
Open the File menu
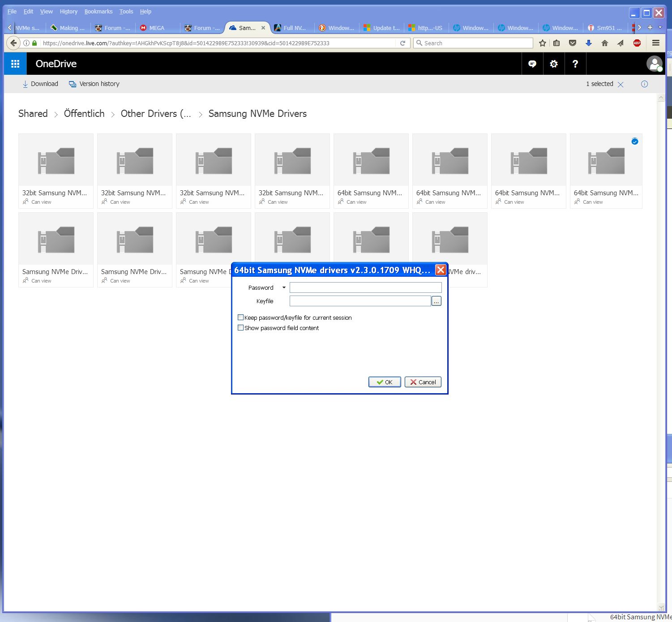pos(12,12)
